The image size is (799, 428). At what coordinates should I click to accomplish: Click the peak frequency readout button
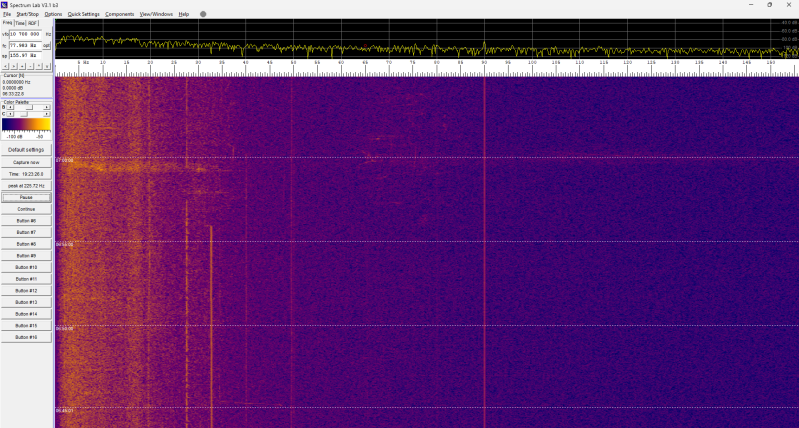(26, 185)
